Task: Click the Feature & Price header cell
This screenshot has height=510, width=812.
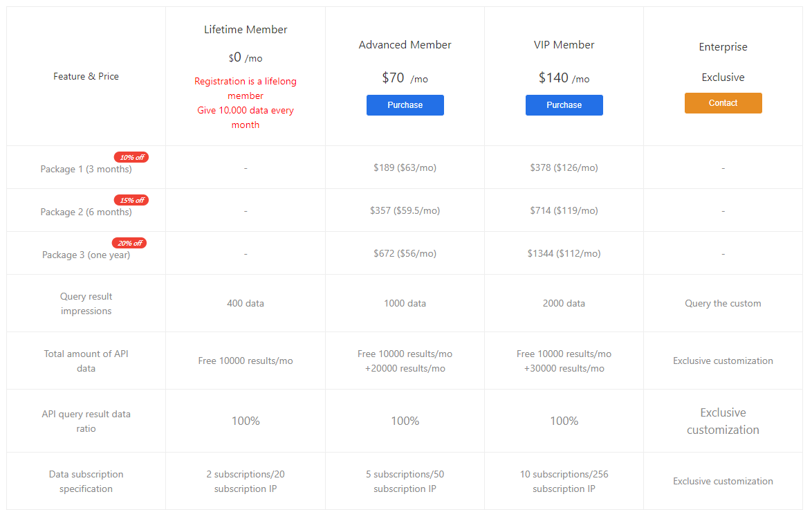Action: pos(86,75)
